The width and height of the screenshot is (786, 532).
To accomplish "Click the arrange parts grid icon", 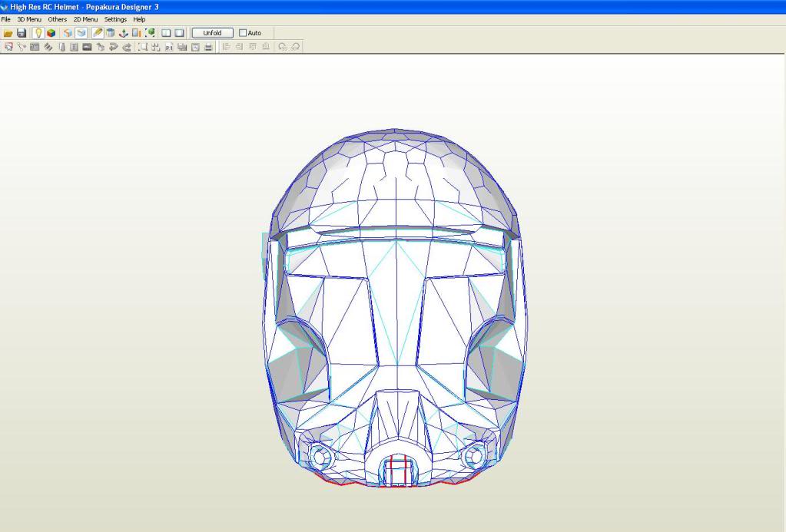I will point(156,47).
